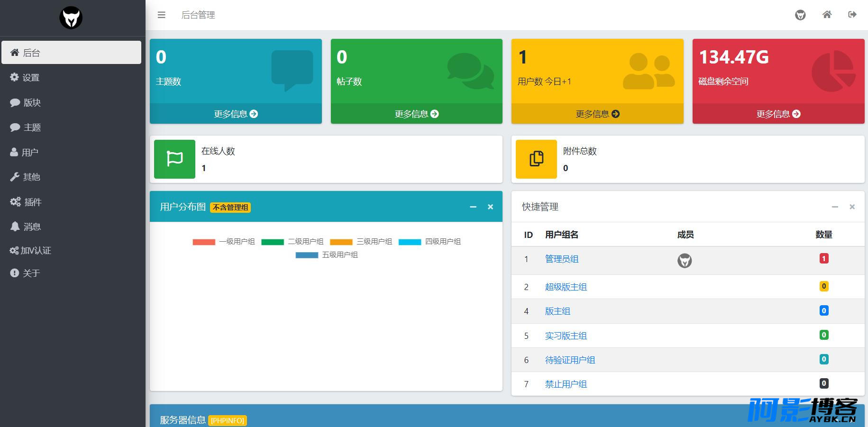The width and height of the screenshot is (868, 427).
Task: Collapse the 快捷管理 panel
Action: pyautogui.click(x=835, y=207)
